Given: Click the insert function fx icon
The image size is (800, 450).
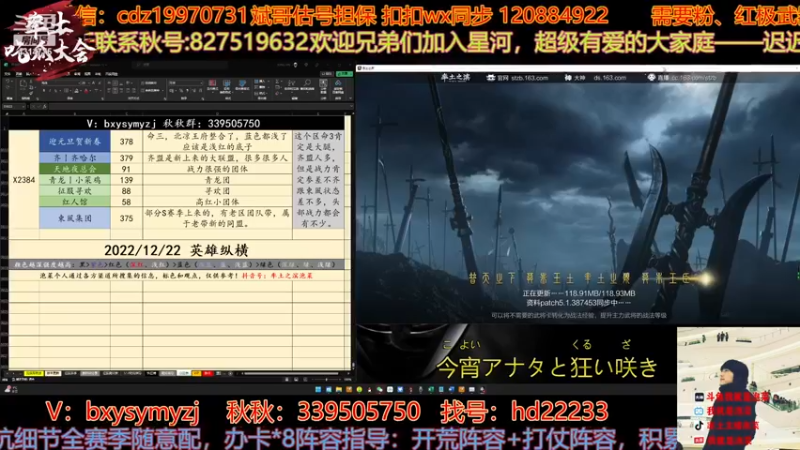Looking at the screenshot, I should (x=44, y=107).
